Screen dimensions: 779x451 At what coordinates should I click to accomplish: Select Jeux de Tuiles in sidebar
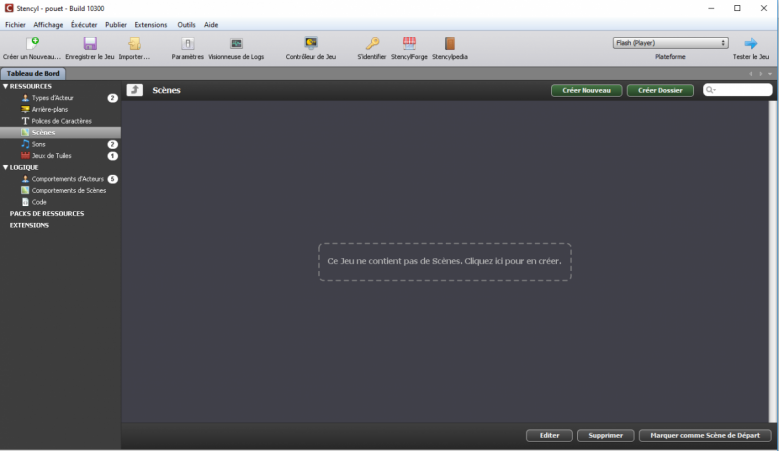pyautogui.click(x=60, y=155)
